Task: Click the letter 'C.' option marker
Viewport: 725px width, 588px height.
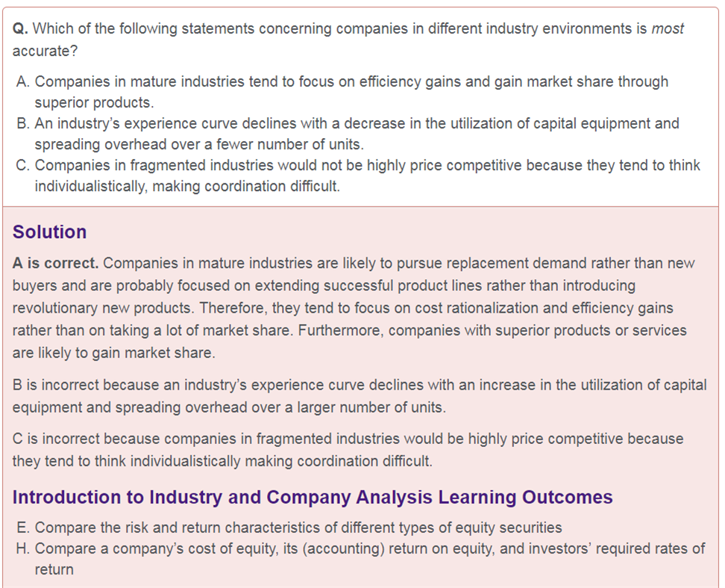Action: point(23,165)
